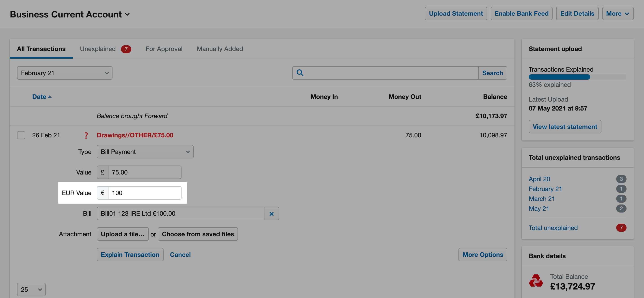Click the Explain Transaction button

point(130,255)
